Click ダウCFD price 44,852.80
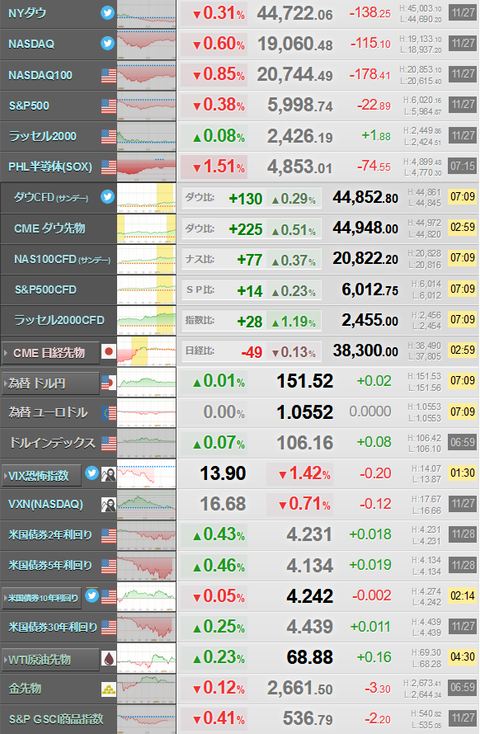The image size is (480, 734). click(365, 198)
